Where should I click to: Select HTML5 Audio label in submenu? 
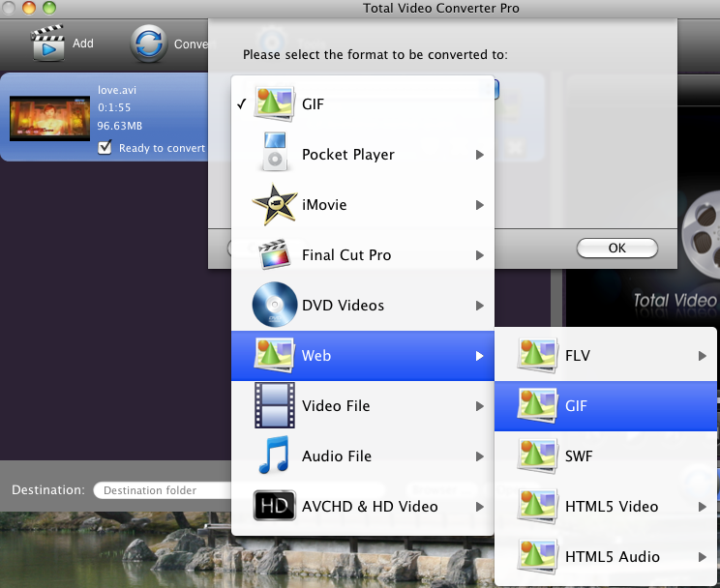click(612, 556)
